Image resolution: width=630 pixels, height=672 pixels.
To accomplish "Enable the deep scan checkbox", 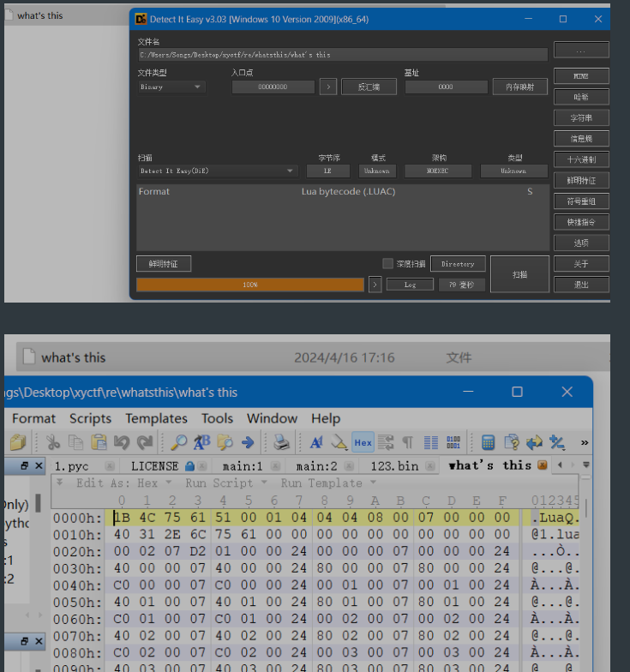I will pyautogui.click(x=388, y=264).
